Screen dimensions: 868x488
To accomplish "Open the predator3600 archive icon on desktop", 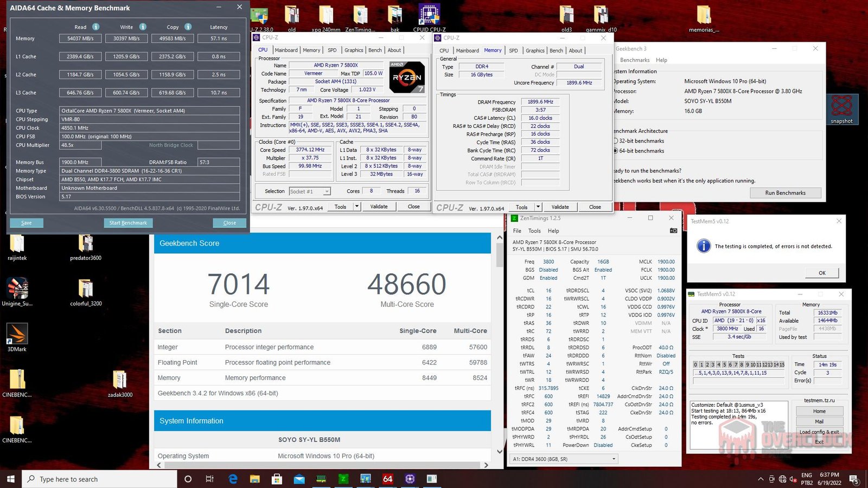I will [x=86, y=247].
